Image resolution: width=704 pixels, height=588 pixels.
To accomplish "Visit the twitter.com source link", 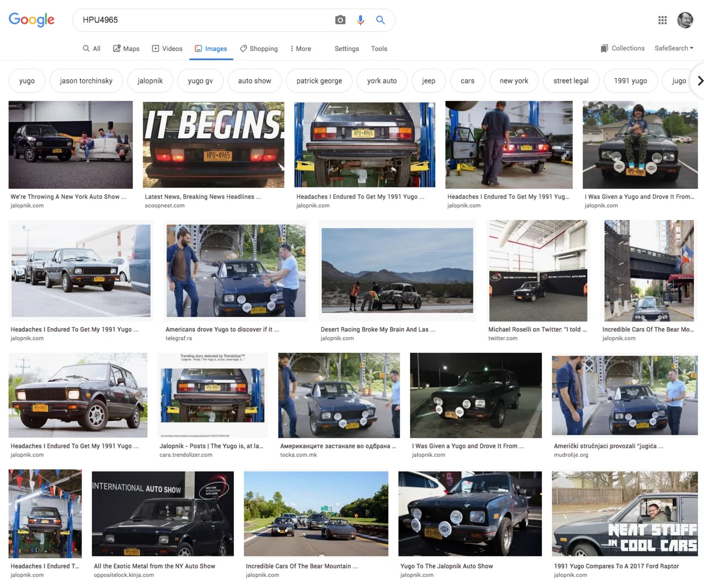I will click(x=502, y=338).
